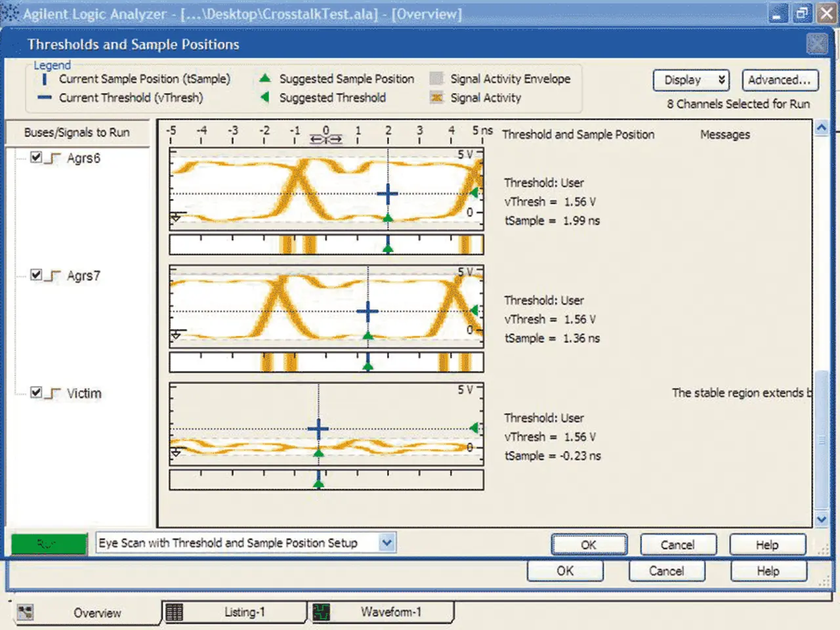
Task: Click the Victim sample position marker on lower timeline
Action: point(318,483)
